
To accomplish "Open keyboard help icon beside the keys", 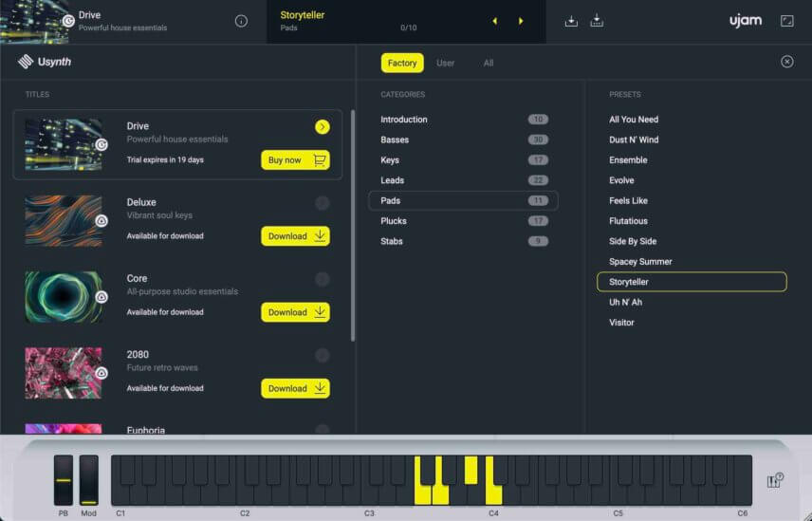I will [x=775, y=480].
